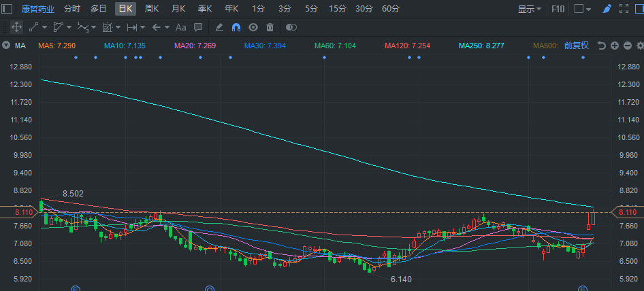Open the window layout square dropdown
This screenshot has height=291, width=644.
click(583, 9)
